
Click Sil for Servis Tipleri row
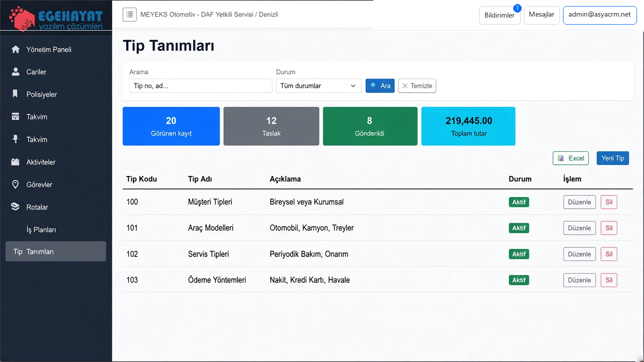coord(609,254)
